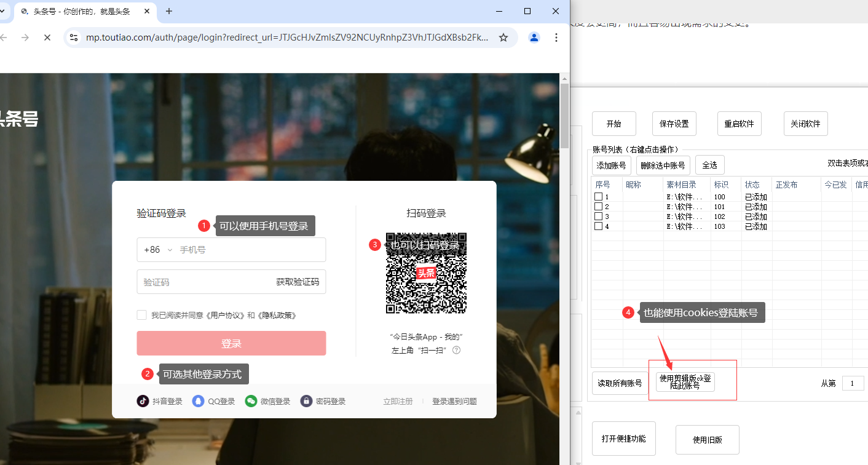
Task: Click the WeChat login icon
Action: (x=251, y=401)
